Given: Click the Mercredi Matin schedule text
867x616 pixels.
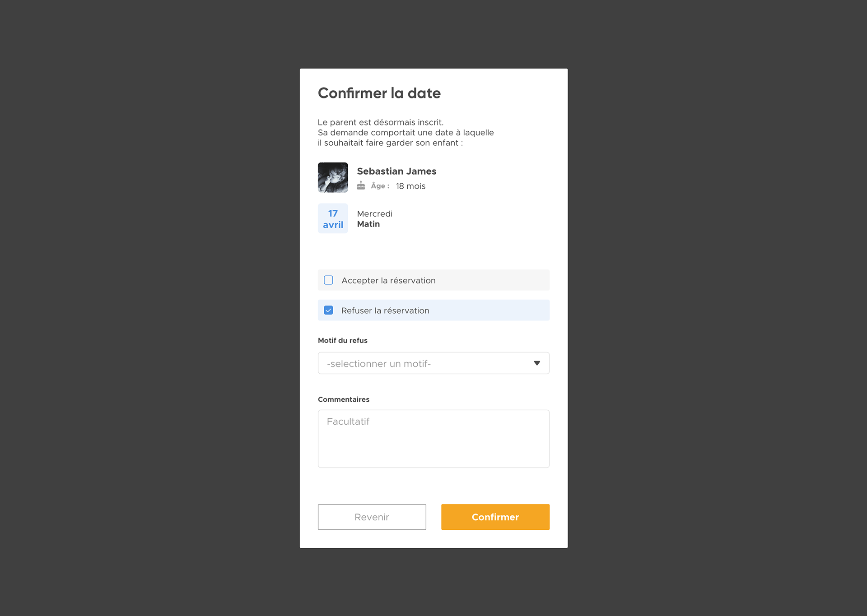Looking at the screenshot, I should point(375,219).
